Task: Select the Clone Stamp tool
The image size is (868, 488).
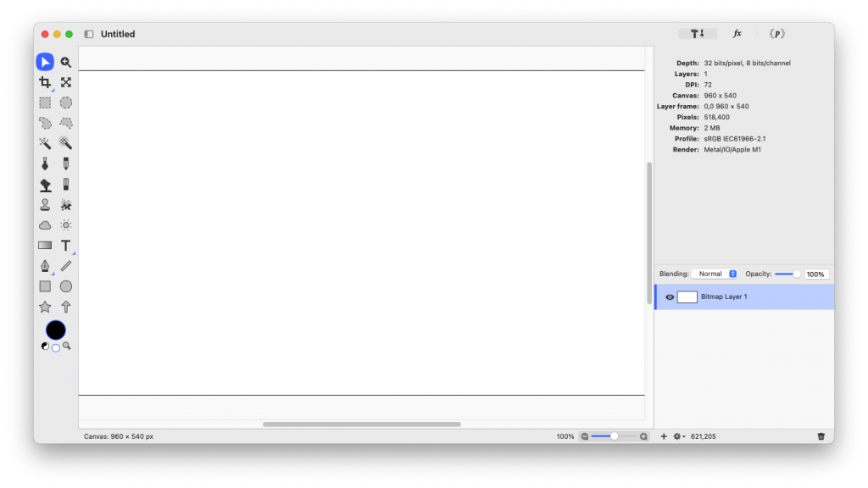Action: coord(45,205)
